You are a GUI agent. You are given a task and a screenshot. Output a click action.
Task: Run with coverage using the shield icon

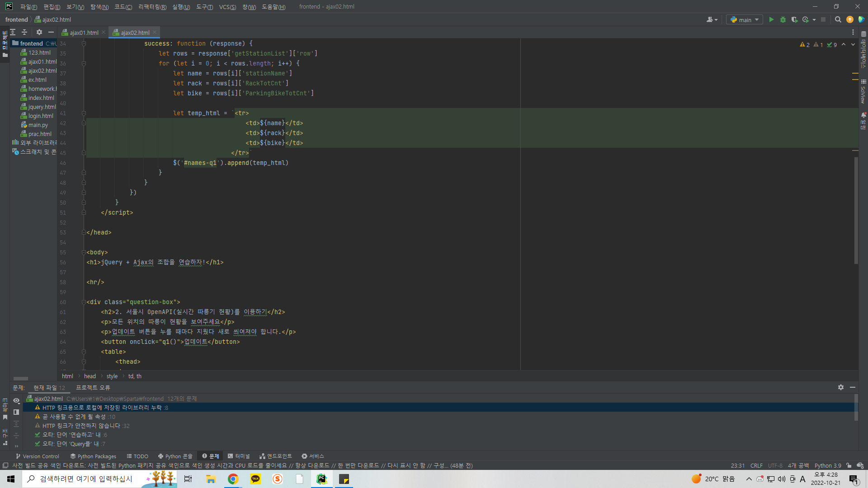(x=794, y=20)
